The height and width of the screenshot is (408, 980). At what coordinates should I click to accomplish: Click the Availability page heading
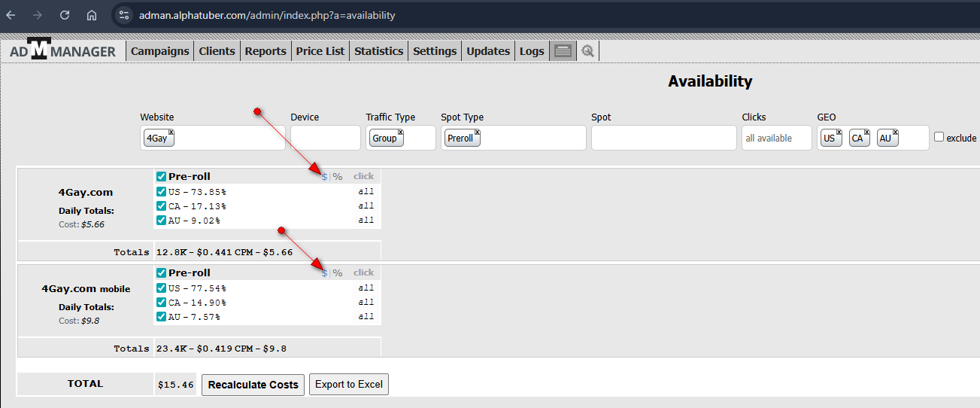coord(710,81)
